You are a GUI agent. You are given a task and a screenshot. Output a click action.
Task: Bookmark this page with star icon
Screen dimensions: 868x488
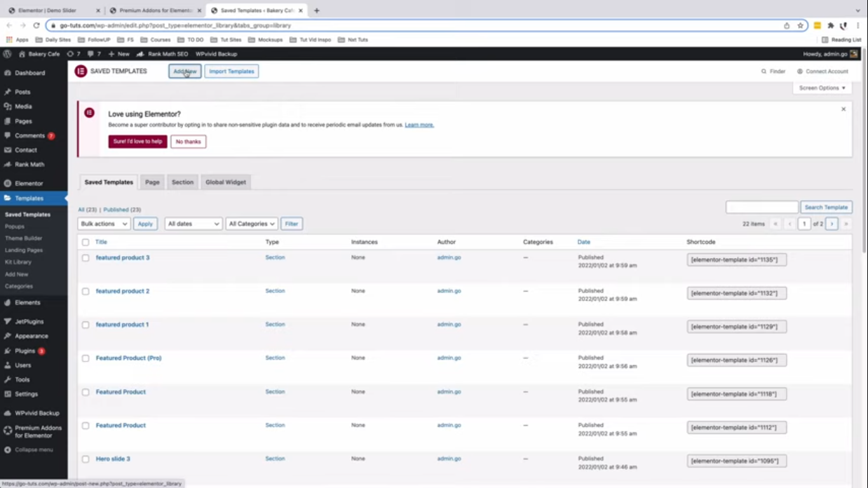pyautogui.click(x=801, y=25)
